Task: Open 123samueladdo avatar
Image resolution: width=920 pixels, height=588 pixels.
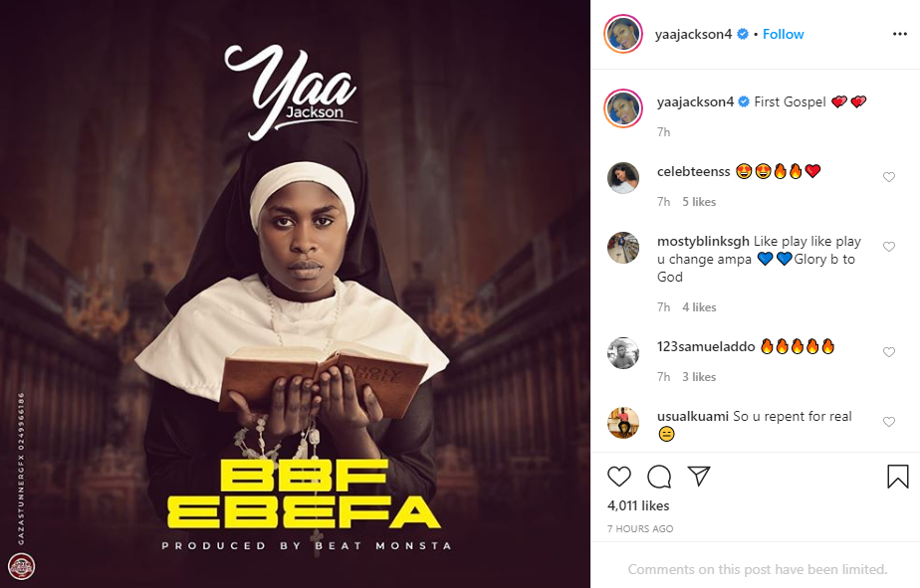Action: pos(623,353)
